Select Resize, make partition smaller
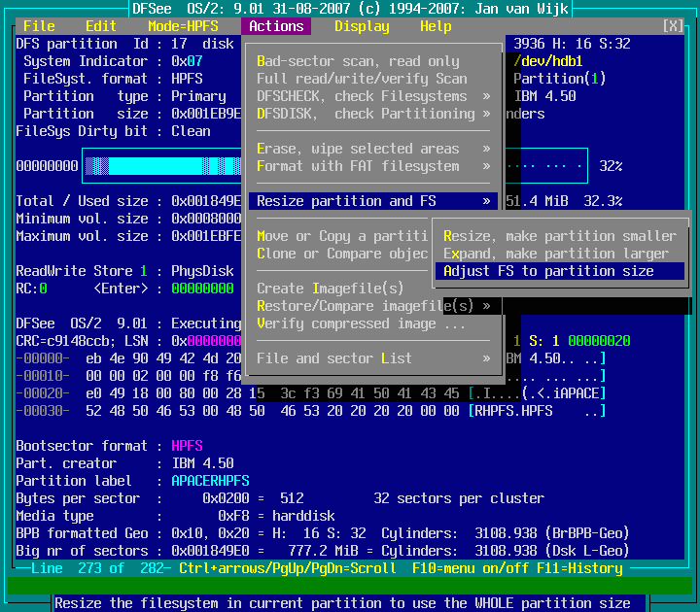Screen dimensions: 700x612 point(559,236)
